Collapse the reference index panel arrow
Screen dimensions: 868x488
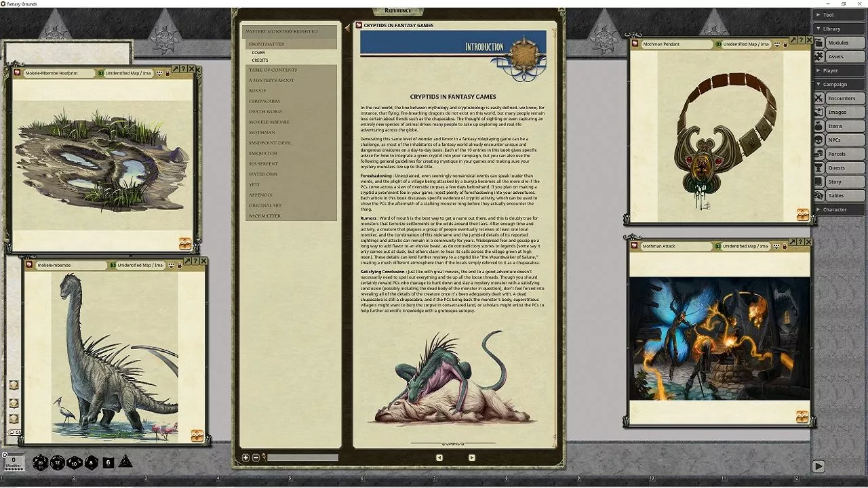[348, 28]
